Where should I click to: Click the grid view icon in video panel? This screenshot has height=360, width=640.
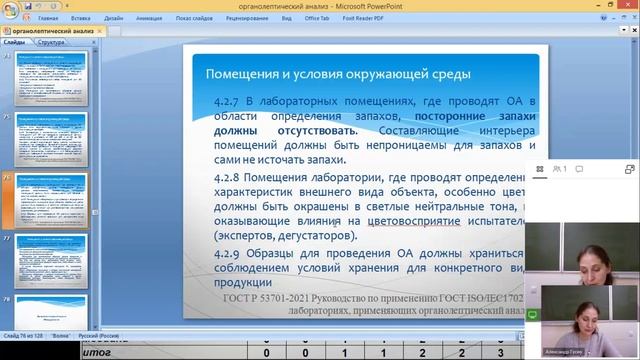[x=540, y=169]
